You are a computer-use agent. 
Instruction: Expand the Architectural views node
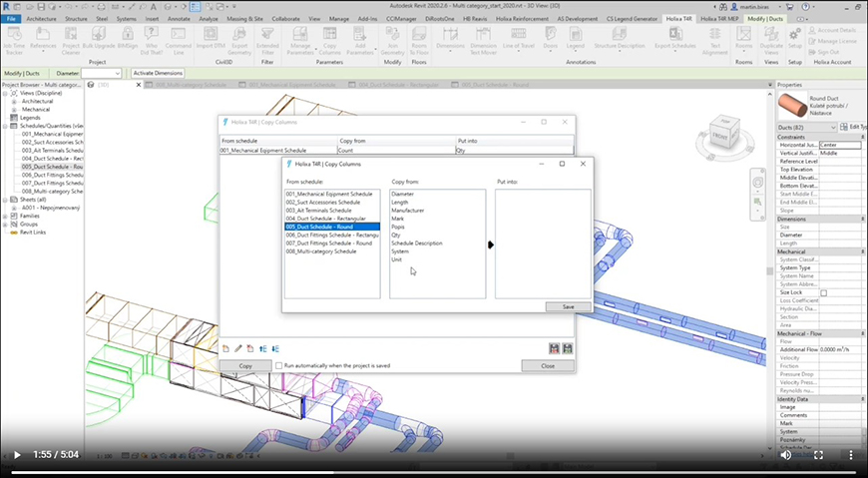coord(14,102)
